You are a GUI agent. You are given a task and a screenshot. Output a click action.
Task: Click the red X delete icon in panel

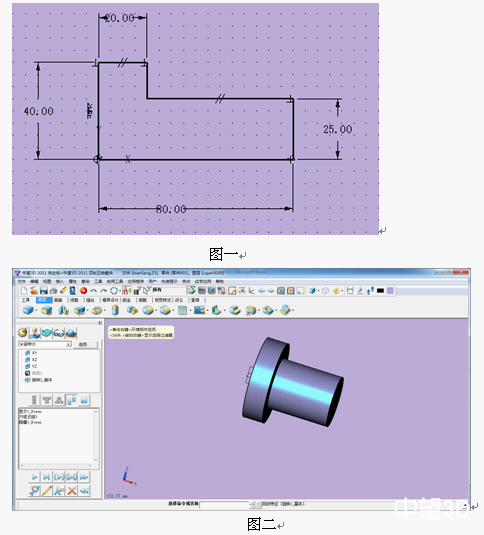[72, 491]
